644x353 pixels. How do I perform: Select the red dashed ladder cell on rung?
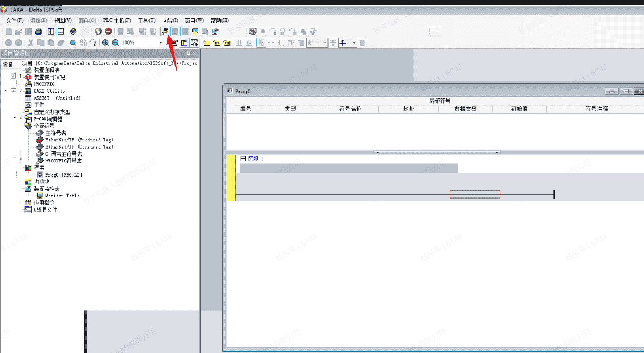475,194
